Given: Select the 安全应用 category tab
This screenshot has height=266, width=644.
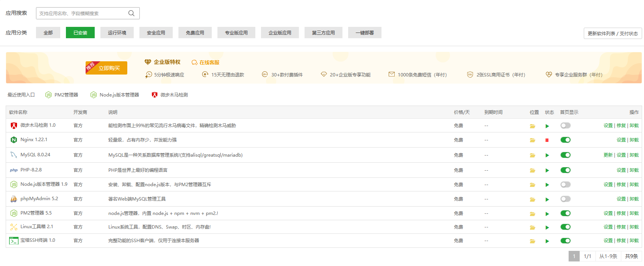Looking at the screenshot, I should pos(156,33).
